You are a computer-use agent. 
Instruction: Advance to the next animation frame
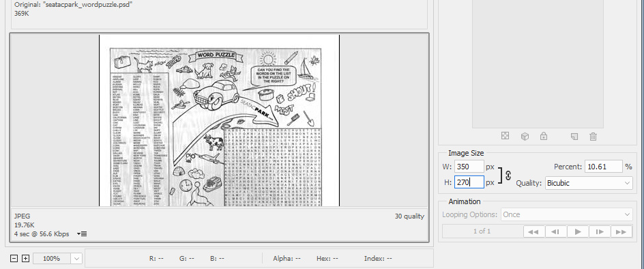[600, 231]
